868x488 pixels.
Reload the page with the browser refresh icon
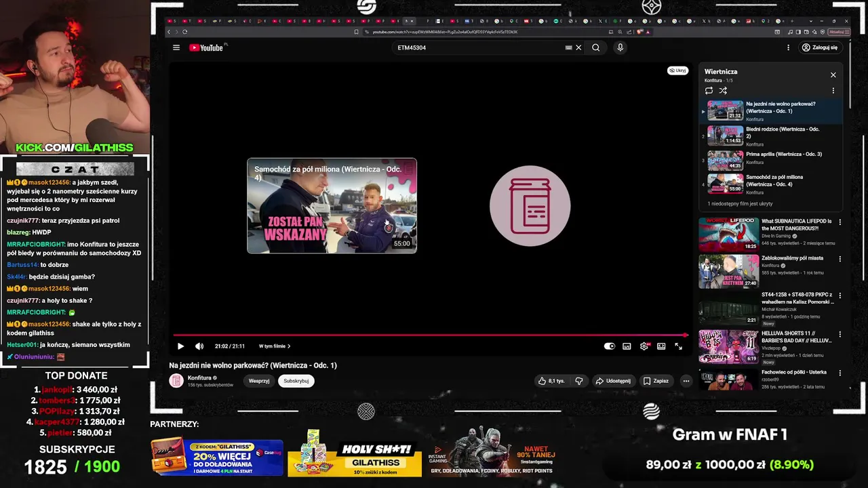tap(184, 32)
